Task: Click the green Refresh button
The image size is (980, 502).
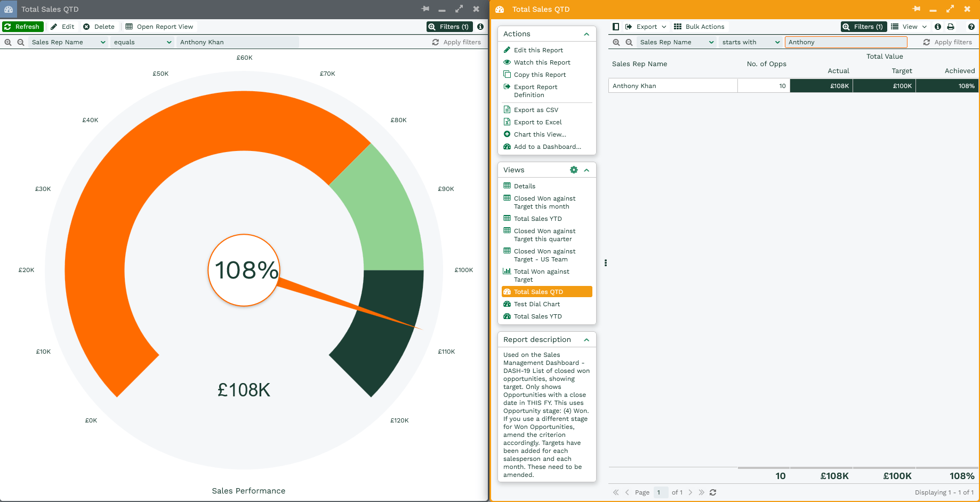Action: (x=22, y=27)
